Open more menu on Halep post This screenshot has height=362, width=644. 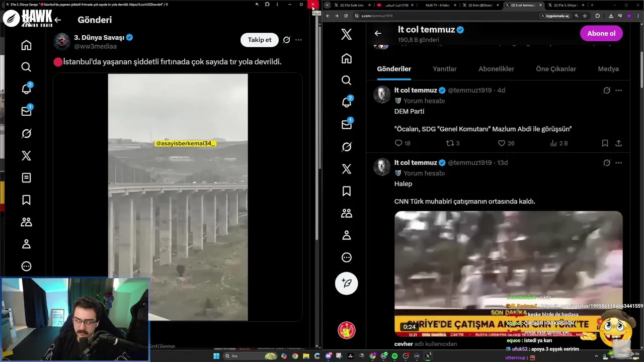619,163
